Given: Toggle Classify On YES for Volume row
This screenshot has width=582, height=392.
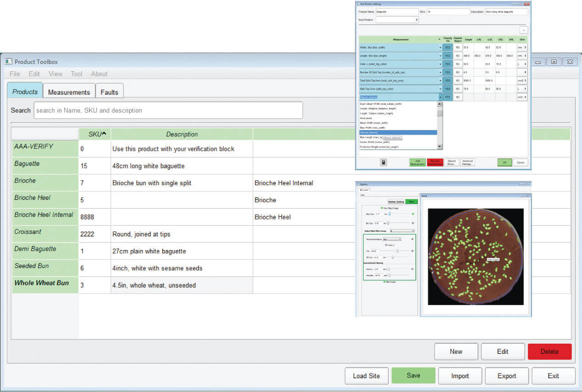Looking at the screenshot, I should pyautogui.click(x=447, y=97).
